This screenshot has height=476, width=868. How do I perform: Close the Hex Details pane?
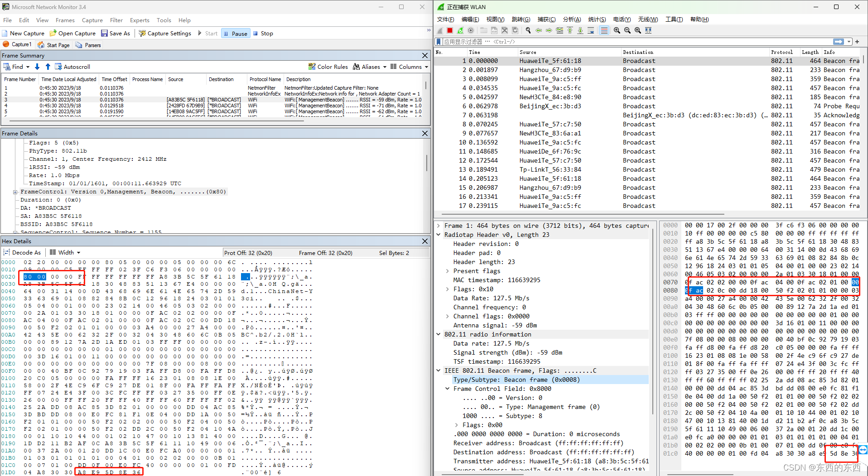coord(425,241)
